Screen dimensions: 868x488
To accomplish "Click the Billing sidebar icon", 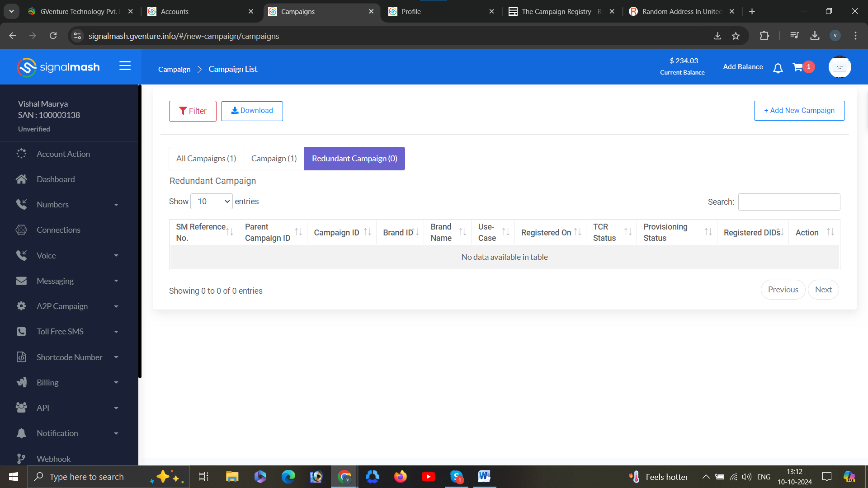I will [x=21, y=382].
